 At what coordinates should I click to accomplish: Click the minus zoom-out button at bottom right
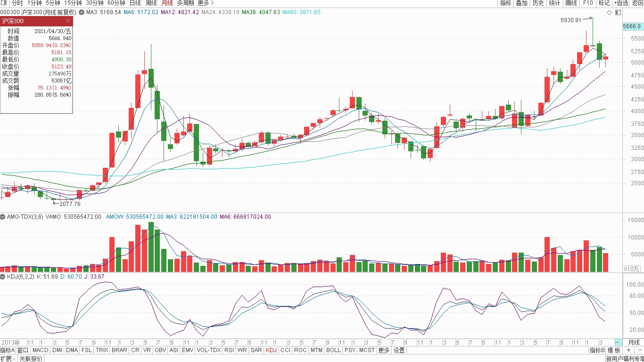(639, 350)
